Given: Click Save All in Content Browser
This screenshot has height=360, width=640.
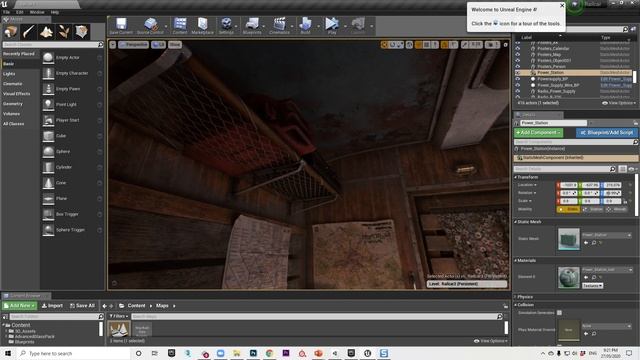Looking at the screenshot, I should click(82, 306).
